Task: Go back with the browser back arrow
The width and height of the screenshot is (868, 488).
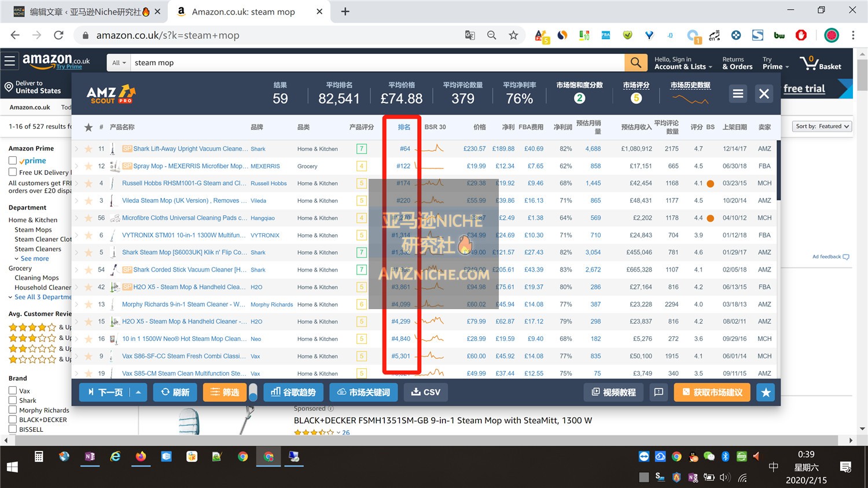Action: pyautogui.click(x=15, y=35)
